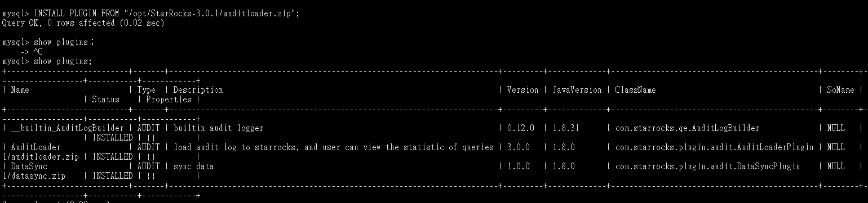
Task: Click the Version column header
Action: 522,90
